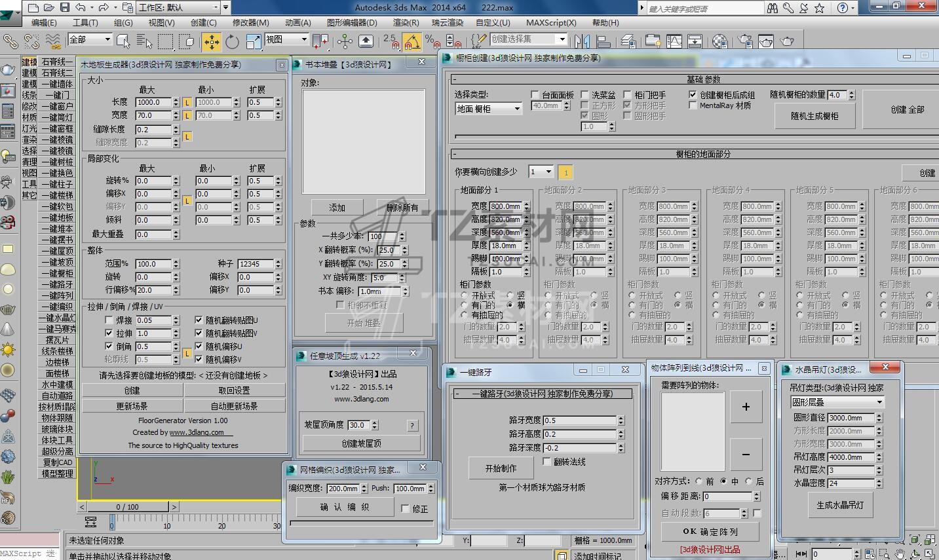Click the 生成水晶吊灯 button
This screenshot has height=560, width=939.
pyautogui.click(x=839, y=505)
